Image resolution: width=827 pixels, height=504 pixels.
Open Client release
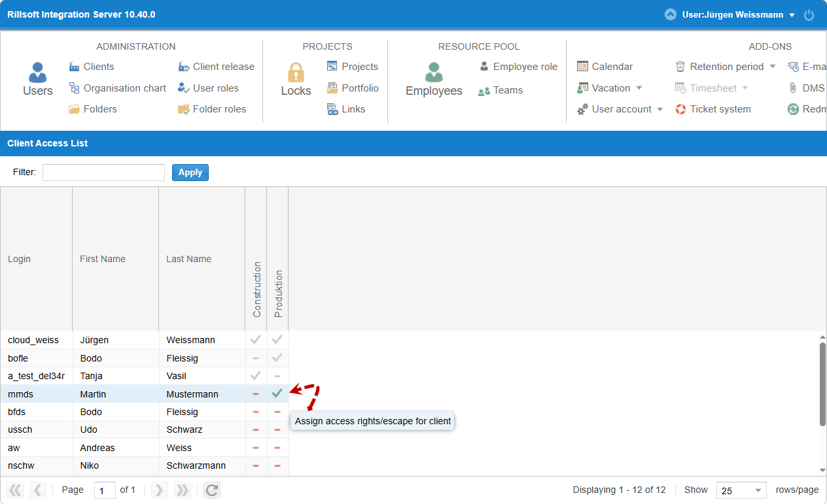(216, 67)
